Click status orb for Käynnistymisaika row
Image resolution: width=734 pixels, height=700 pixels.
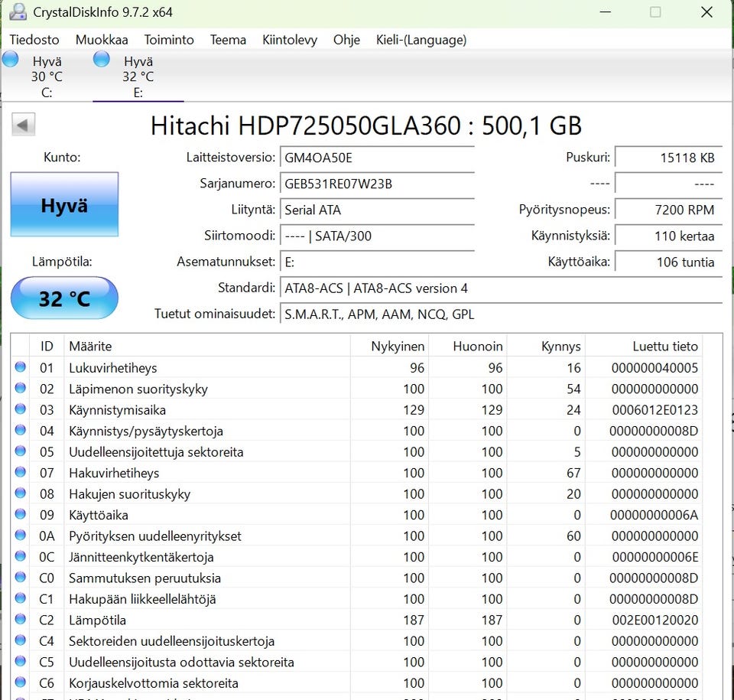[21, 410]
